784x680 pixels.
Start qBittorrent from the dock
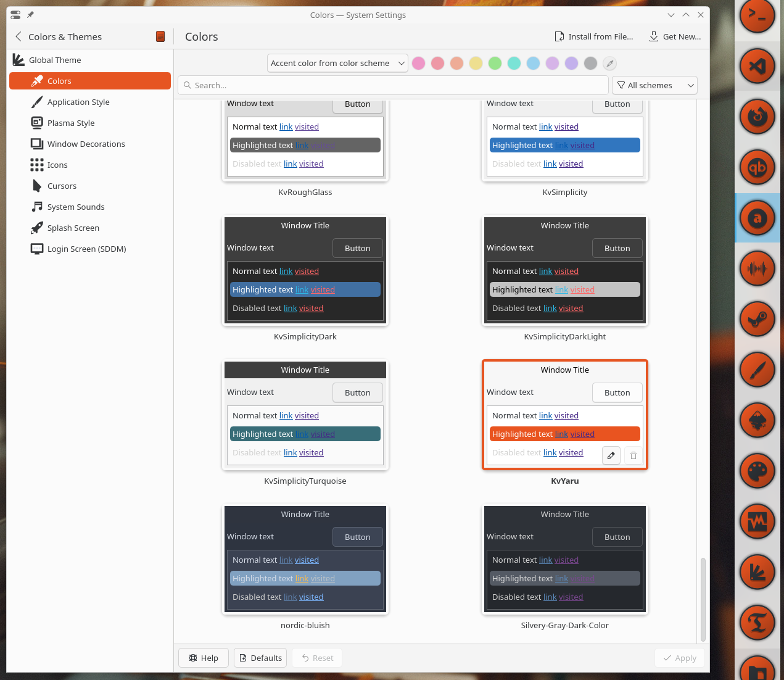(757, 167)
